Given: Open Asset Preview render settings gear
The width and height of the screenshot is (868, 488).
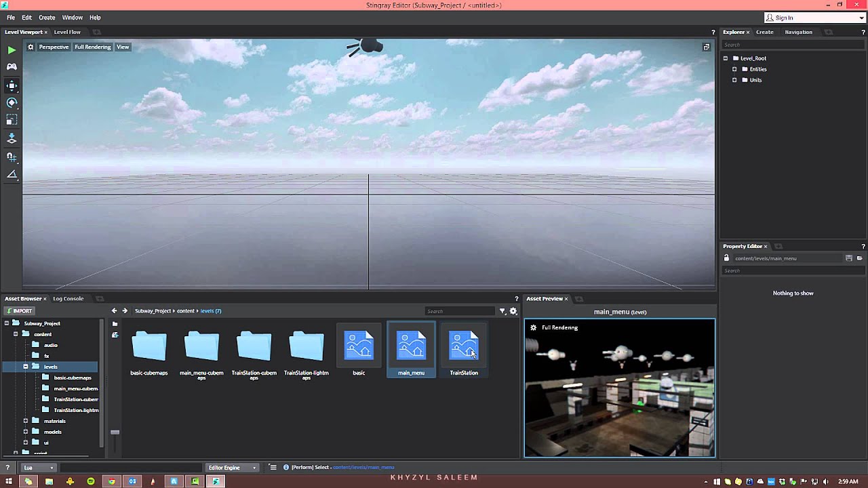Looking at the screenshot, I should (x=534, y=327).
